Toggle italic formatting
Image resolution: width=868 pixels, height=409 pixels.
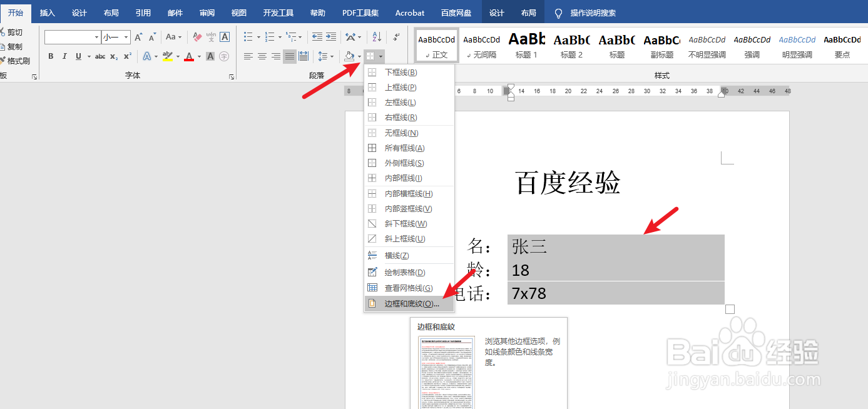pyautogui.click(x=64, y=56)
